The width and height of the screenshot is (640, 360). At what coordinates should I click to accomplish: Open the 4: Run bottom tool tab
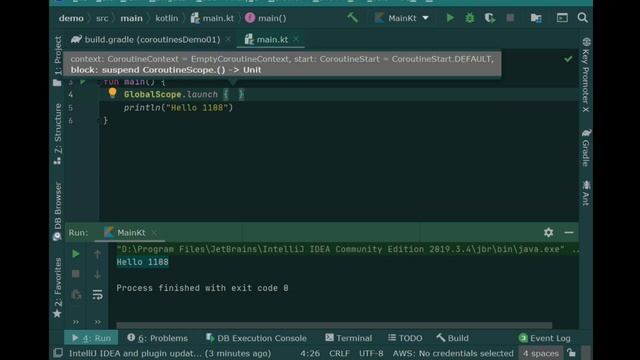tap(91, 338)
